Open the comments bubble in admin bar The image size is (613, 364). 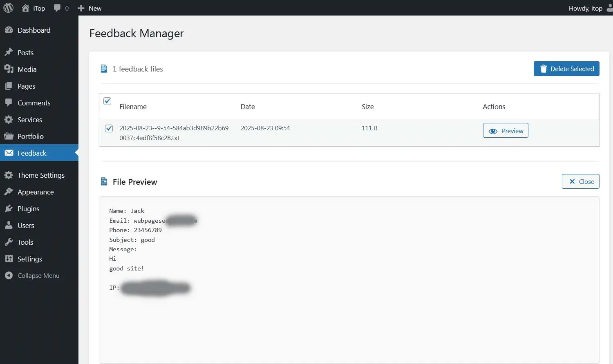click(x=57, y=8)
